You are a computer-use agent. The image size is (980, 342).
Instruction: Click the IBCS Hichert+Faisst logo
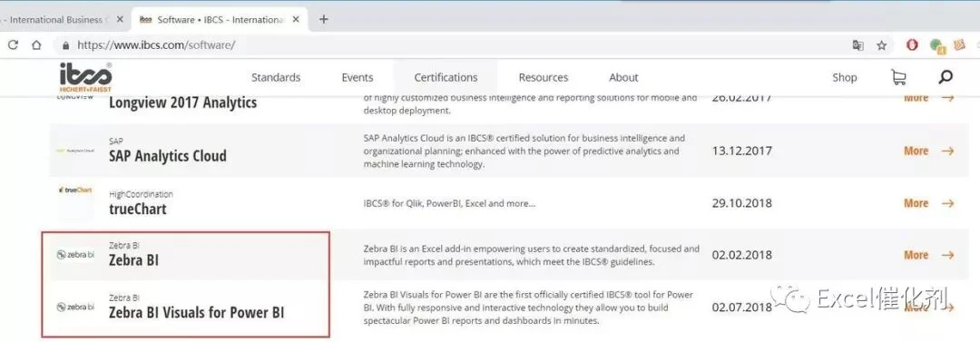coord(85,77)
